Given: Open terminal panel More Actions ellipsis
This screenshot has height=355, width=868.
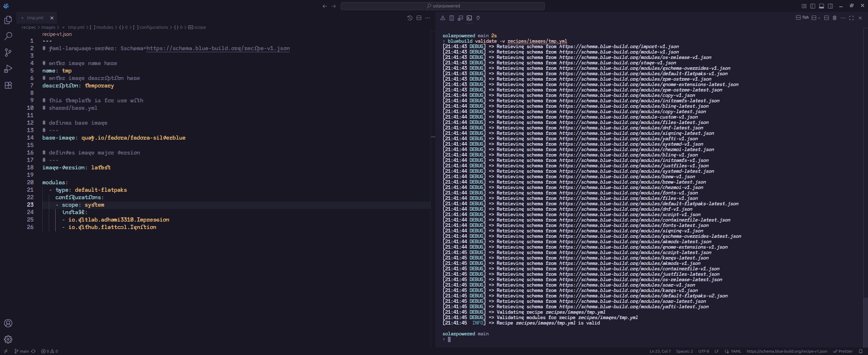Looking at the screenshot, I should tap(843, 18).
